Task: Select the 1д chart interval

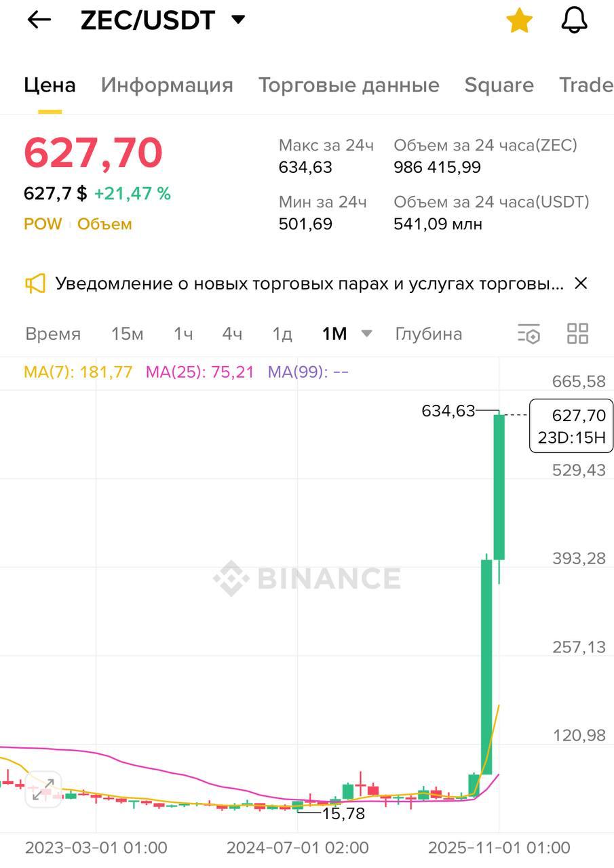Action: 282,334
